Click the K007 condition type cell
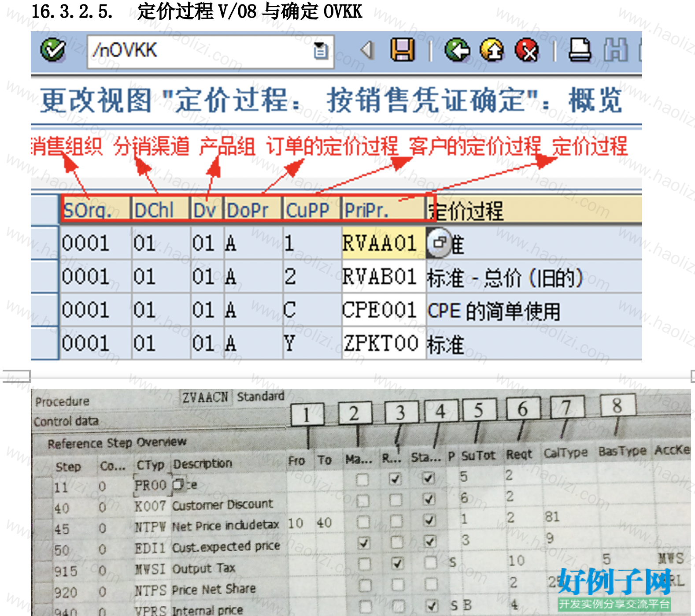The height and width of the screenshot is (616, 695). pos(151,506)
